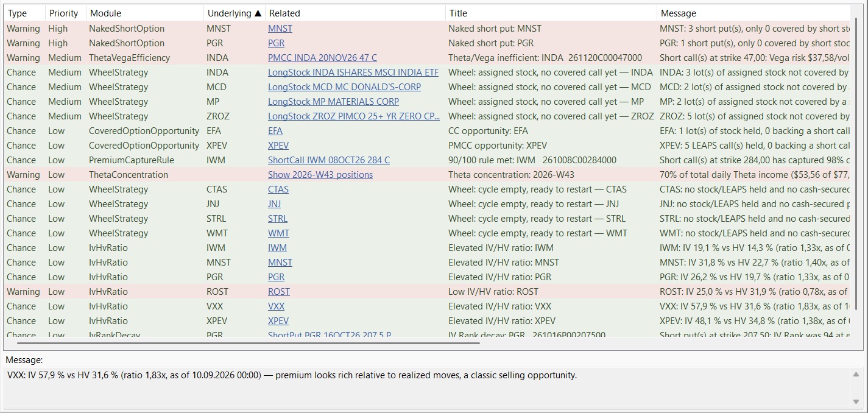The image size is (868, 413).
Task: Open MNST link in IvHvRatio row
Action: [x=280, y=263]
